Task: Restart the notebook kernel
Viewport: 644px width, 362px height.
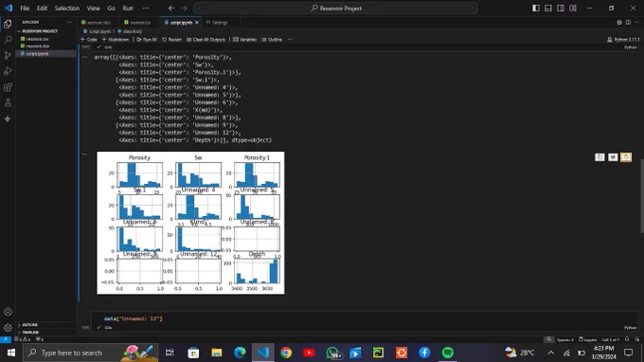Action: pyautogui.click(x=171, y=40)
